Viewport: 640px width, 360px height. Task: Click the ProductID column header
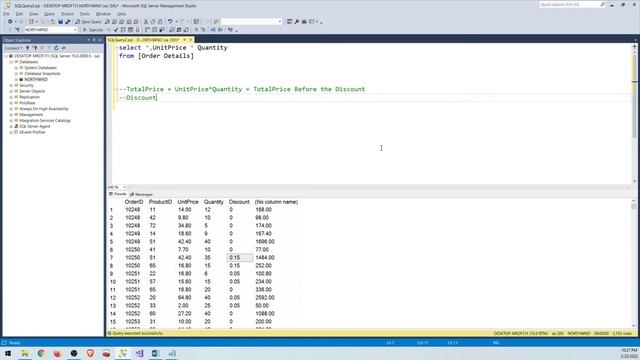(160, 202)
